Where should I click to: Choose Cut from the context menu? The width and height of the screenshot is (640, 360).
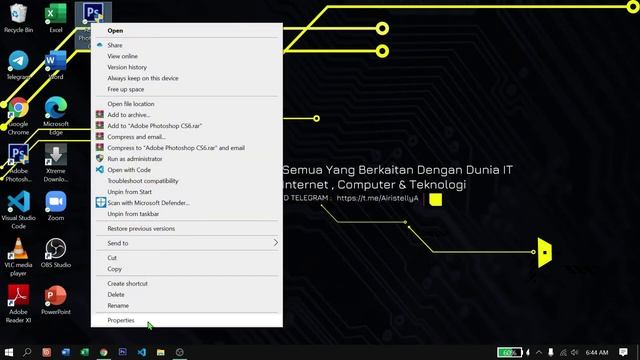[187, 258]
